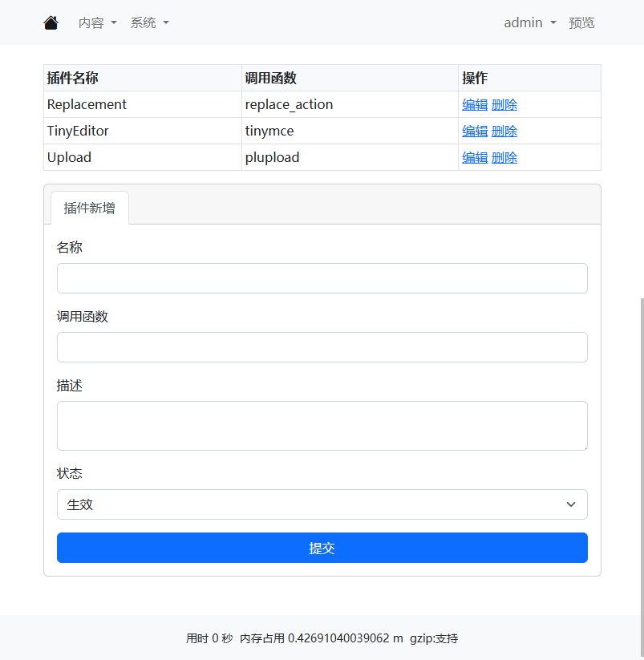Screen dimensions: 644x660
Task: Edit the Upload plugin
Action: [x=475, y=157]
